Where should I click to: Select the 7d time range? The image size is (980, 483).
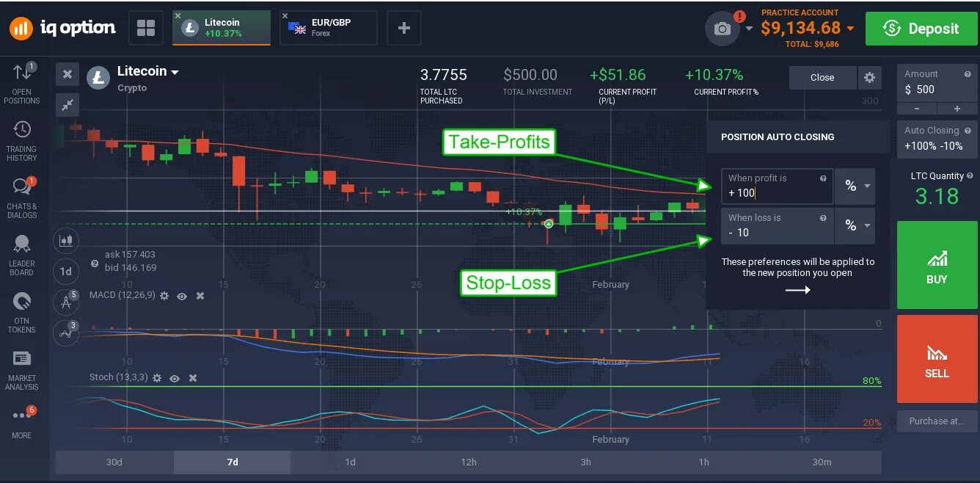233,462
